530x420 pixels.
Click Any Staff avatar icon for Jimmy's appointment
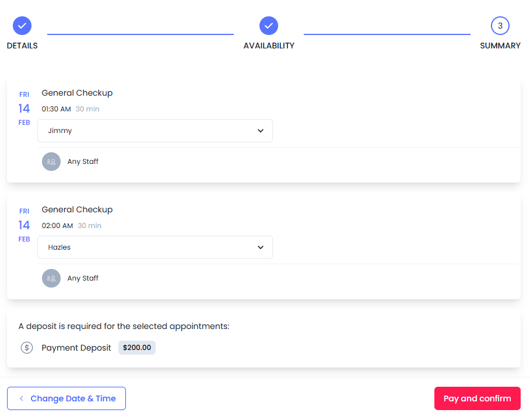pos(51,162)
